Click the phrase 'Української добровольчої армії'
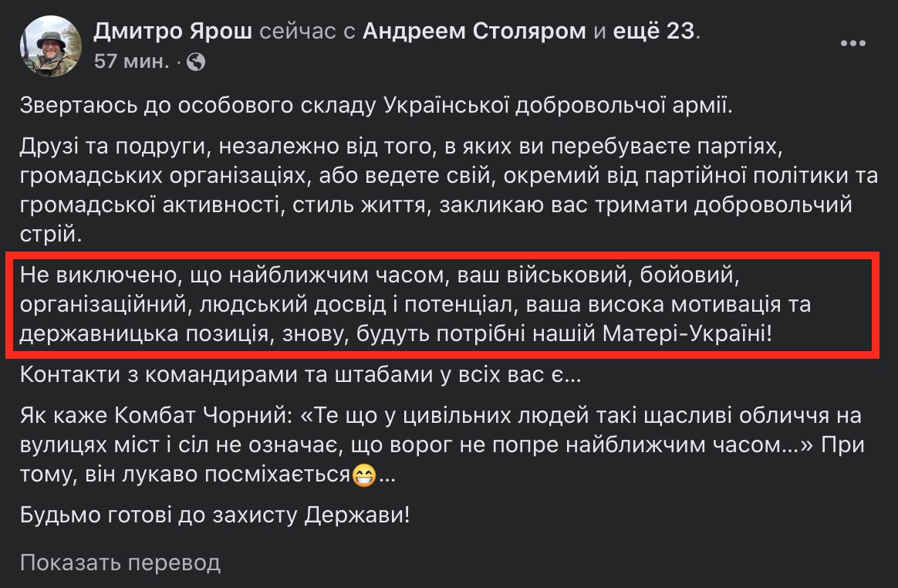898x588 pixels. coord(555,106)
